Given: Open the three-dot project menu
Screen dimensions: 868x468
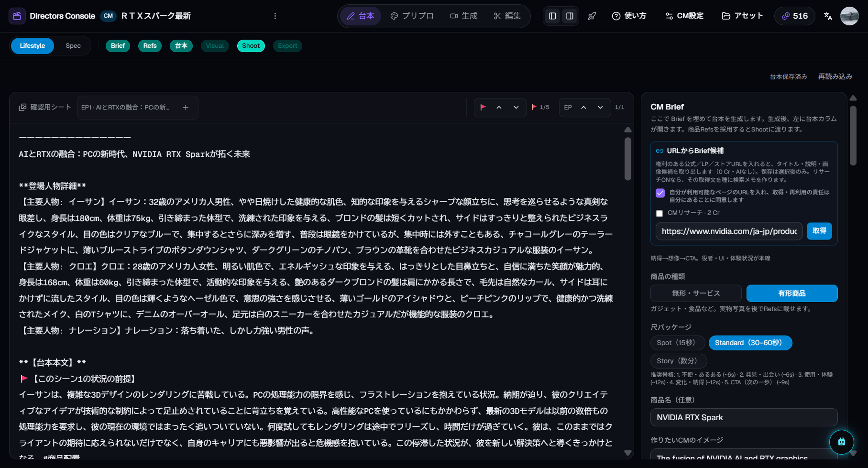Looking at the screenshot, I should tap(275, 16).
